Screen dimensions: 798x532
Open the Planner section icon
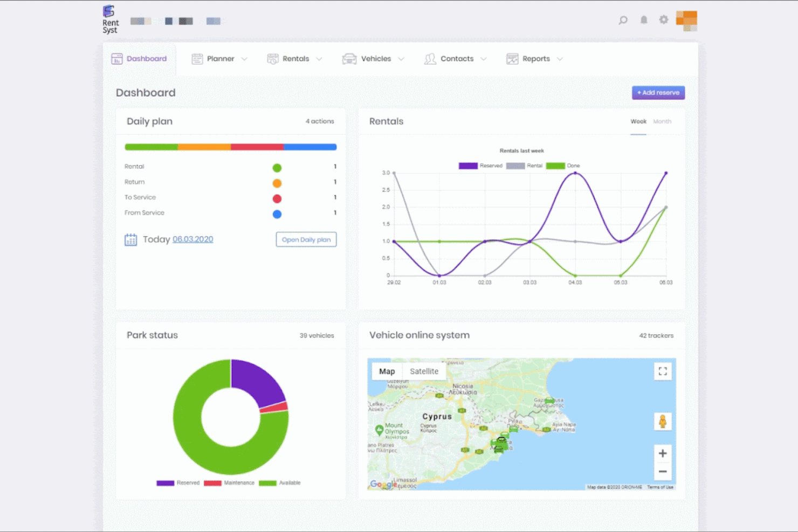pos(197,59)
